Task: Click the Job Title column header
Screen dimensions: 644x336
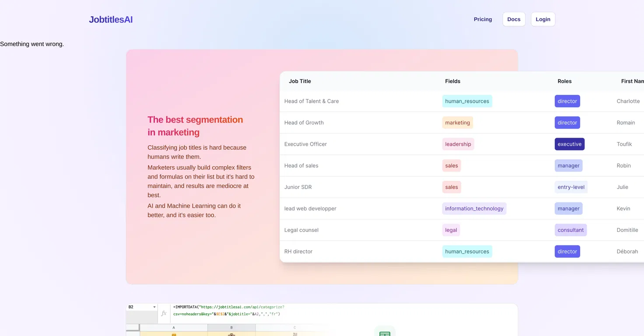Action: point(300,81)
